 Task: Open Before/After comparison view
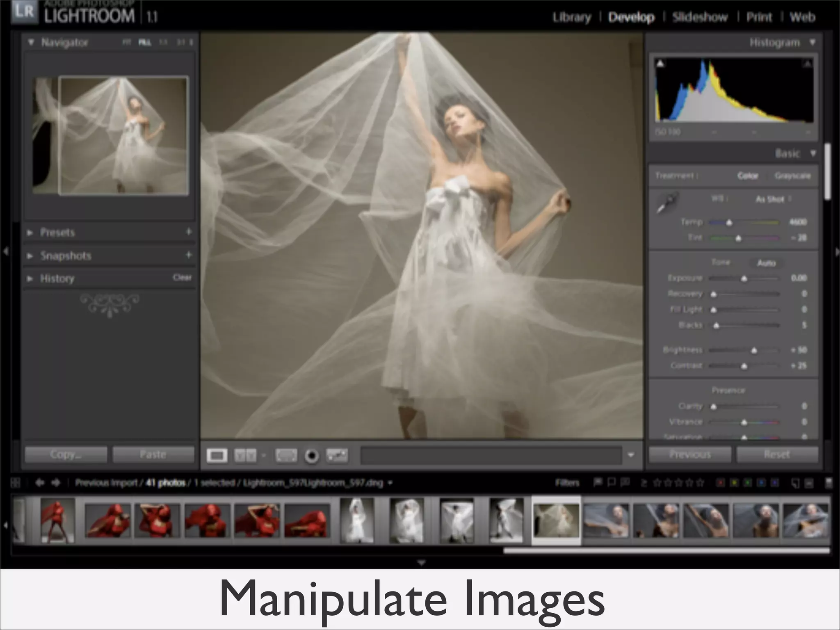point(245,455)
